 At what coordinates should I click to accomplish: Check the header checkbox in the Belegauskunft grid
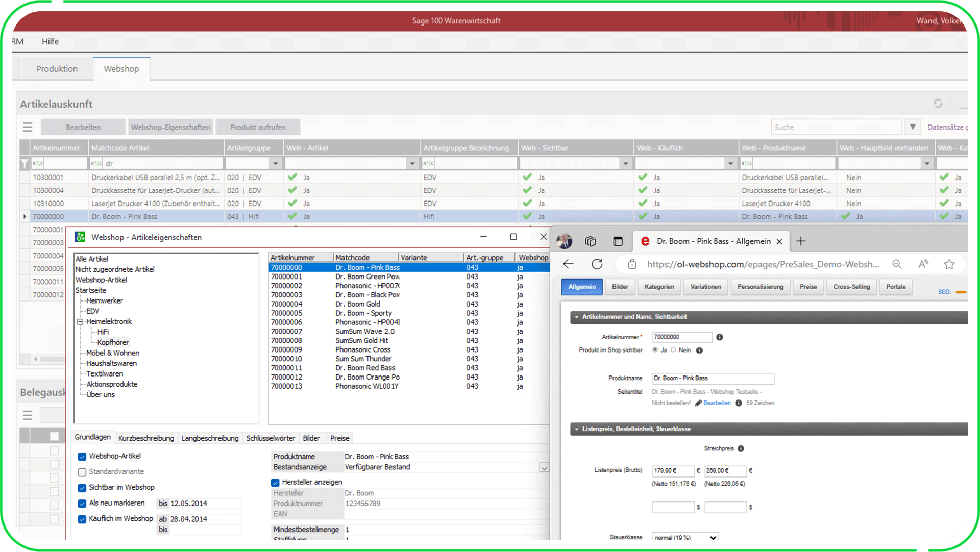click(x=54, y=436)
